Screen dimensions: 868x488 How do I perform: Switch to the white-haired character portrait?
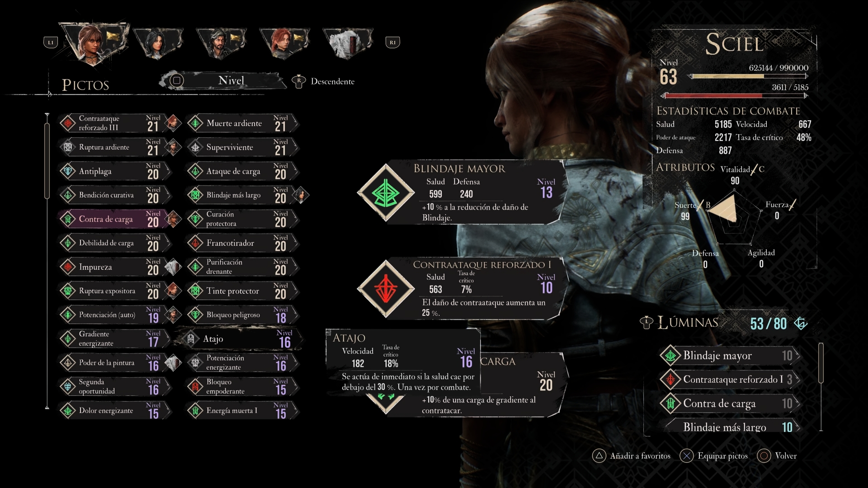click(347, 43)
